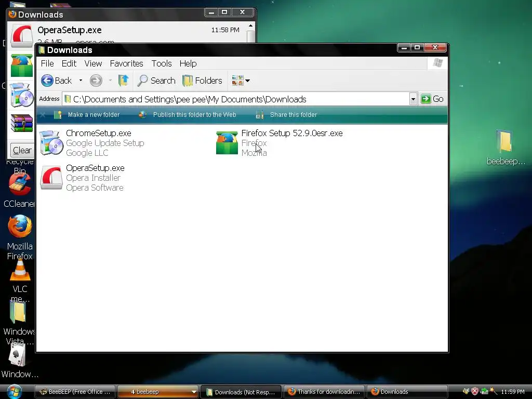Click Explorer Downloads title bar folder icon
Screen dimensions: 532x399
pos(42,50)
